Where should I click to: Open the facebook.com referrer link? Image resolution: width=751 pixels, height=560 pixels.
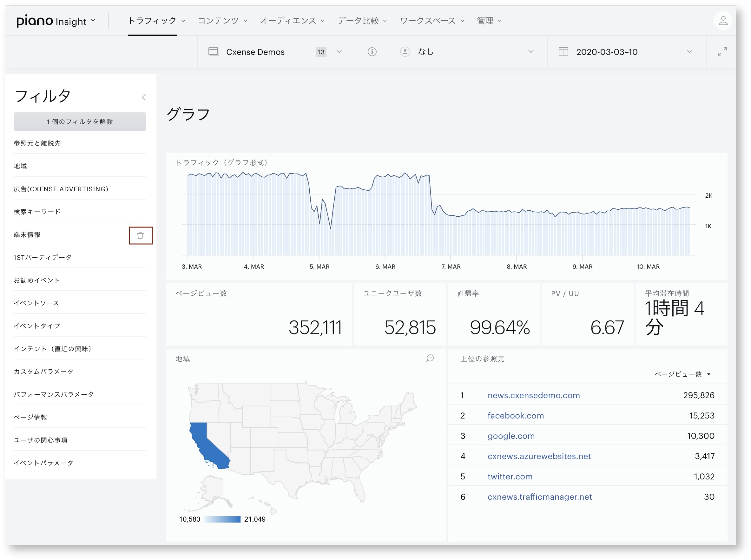point(516,415)
